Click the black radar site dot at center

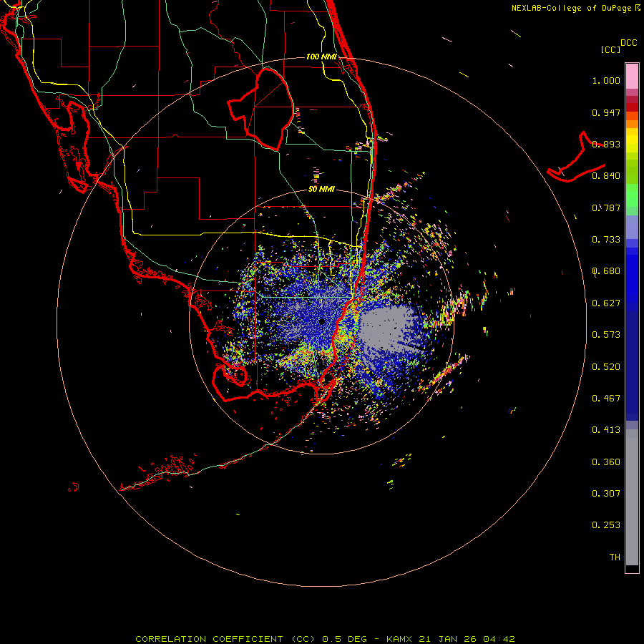pos(321,321)
